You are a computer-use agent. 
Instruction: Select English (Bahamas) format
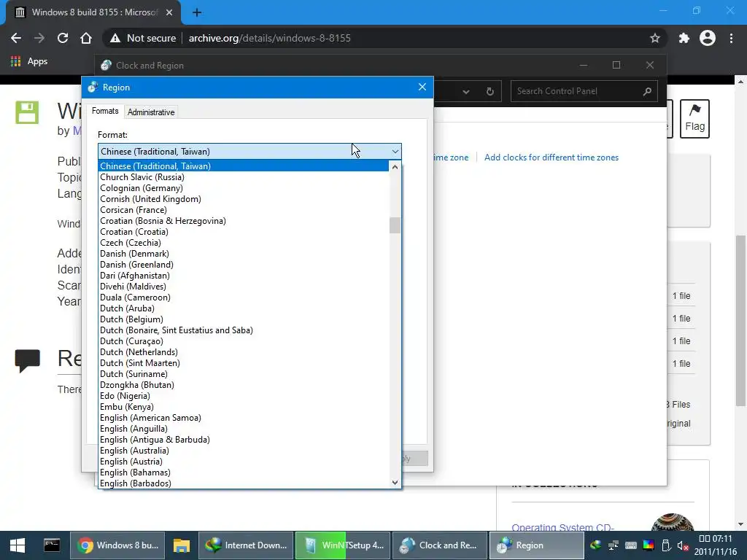[x=243, y=472]
